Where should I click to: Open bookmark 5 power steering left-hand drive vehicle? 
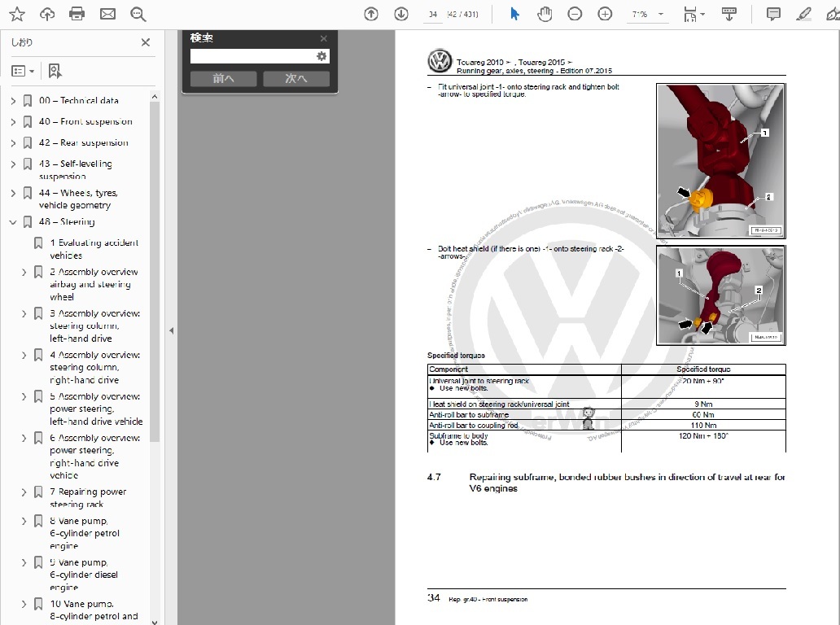click(x=96, y=409)
